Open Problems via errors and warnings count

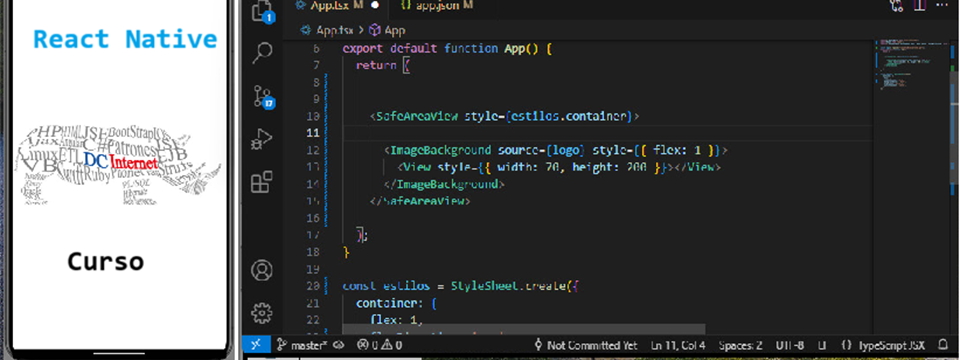coord(379,345)
